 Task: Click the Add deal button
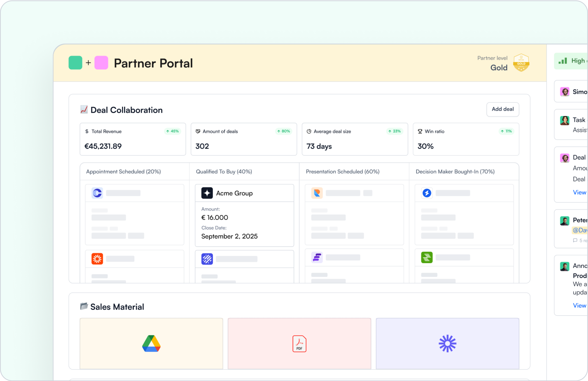(502, 109)
